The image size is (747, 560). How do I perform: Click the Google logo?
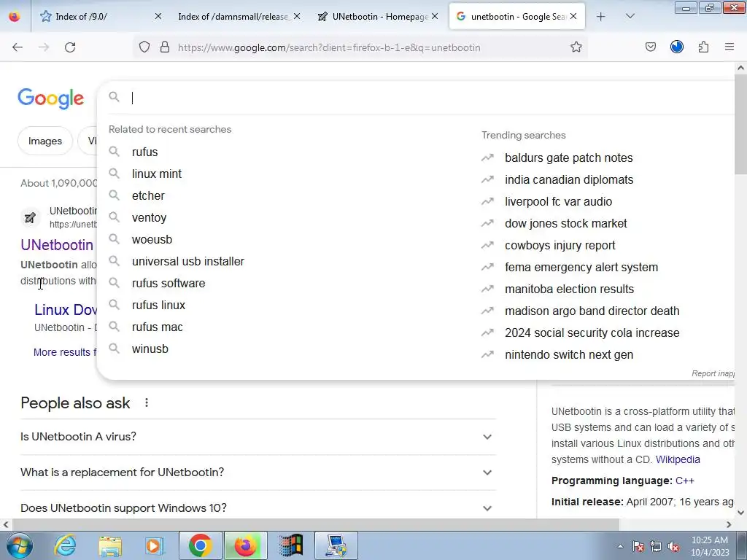pos(51,98)
